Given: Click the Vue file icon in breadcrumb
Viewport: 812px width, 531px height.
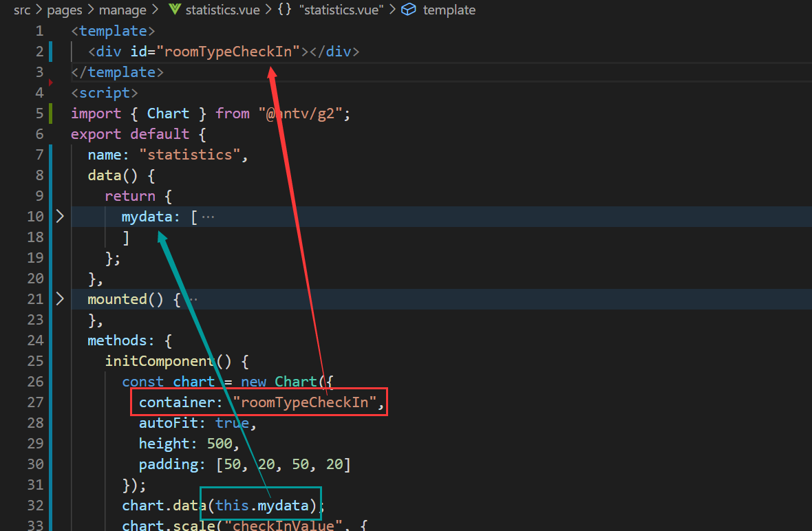Looking at the screenshot, I should tap(175, 10).
